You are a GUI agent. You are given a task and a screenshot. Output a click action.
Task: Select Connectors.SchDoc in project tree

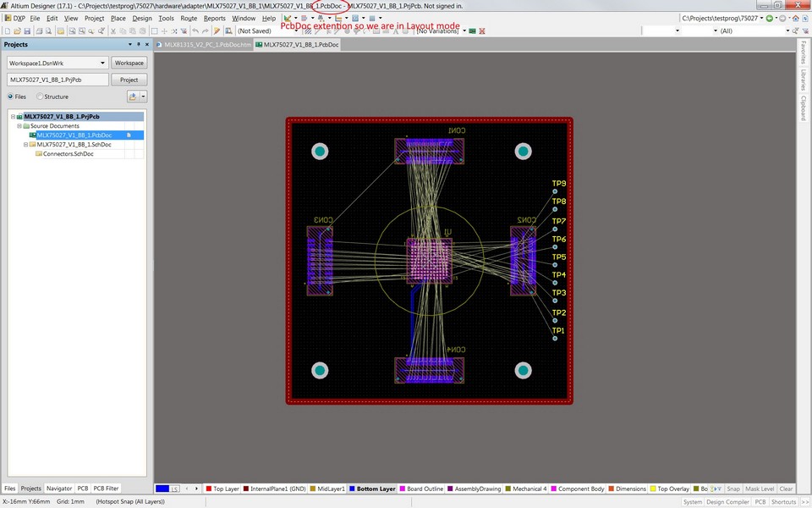click(69, 154)
